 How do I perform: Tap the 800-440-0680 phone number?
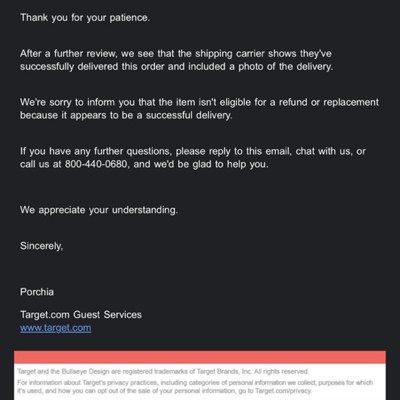click(96, 164)
